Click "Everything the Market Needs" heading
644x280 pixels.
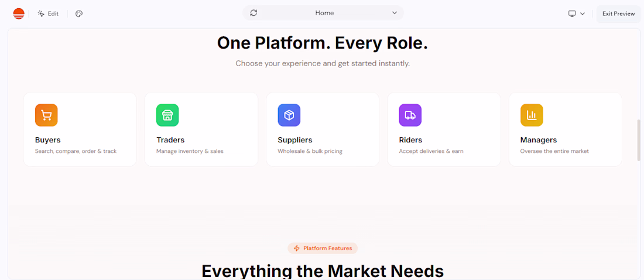323,271
